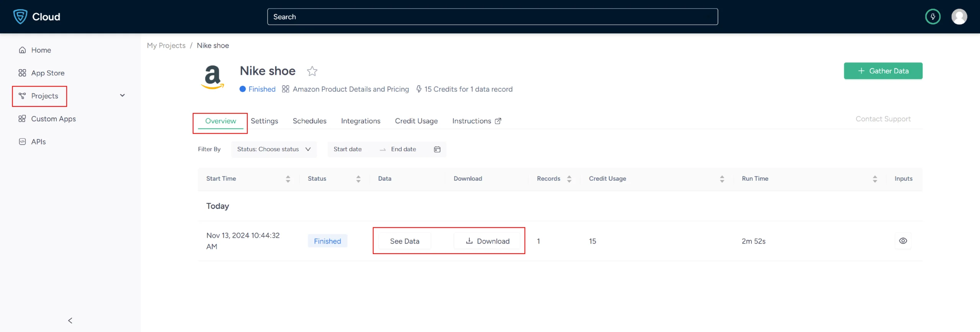Click the Start date field
The width and height of the screenshot is (980, 332).
tap(347, 149)
